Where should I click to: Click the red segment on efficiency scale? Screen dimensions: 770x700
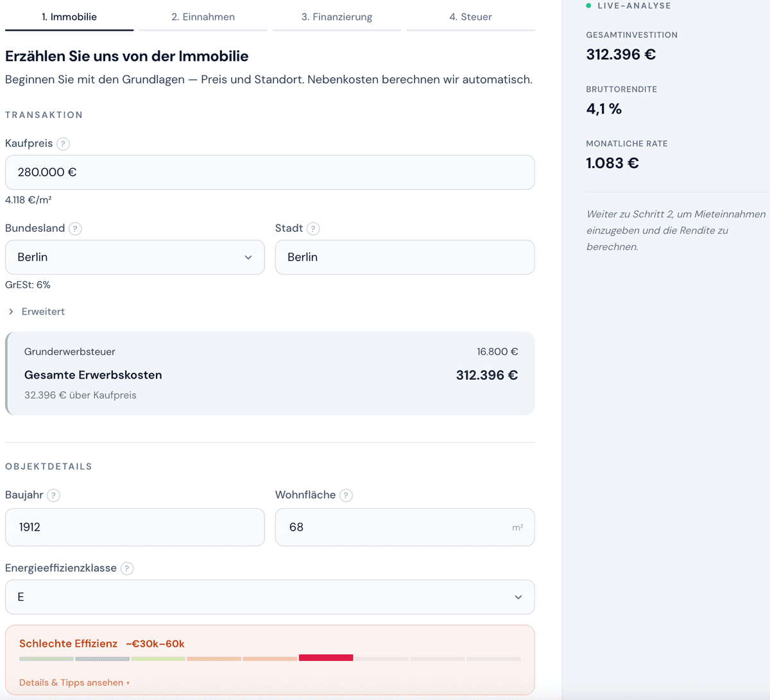(x=326, y=658)
